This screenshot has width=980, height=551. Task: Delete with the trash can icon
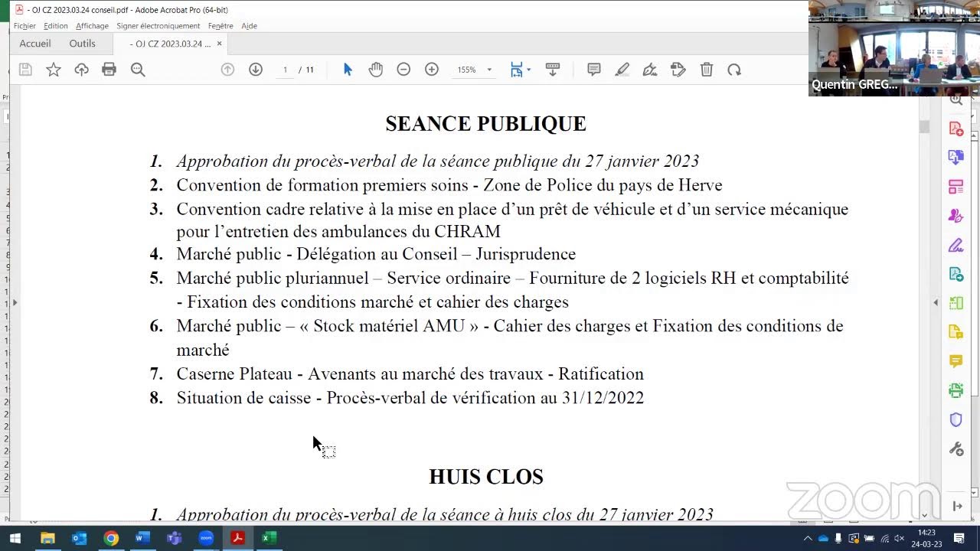tap(707, 70)
